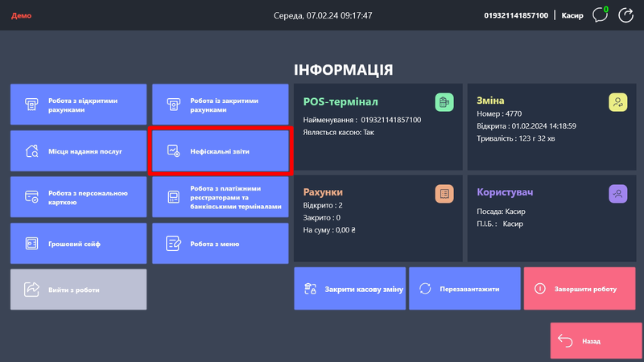Select Місця надання послуг tile
The height and width of the screenshot is (362, 644).
pyautogui.click(x=78, y=150)
